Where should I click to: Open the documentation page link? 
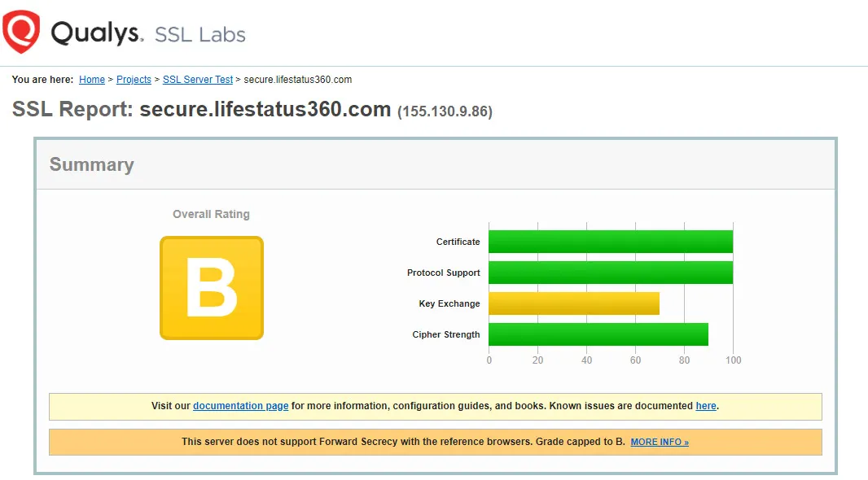241,406
